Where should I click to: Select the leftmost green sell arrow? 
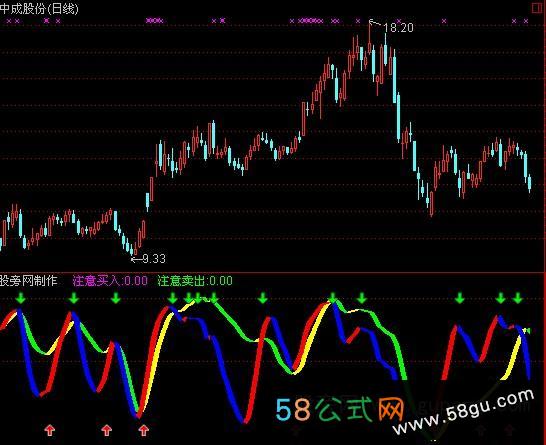[21, 298]
